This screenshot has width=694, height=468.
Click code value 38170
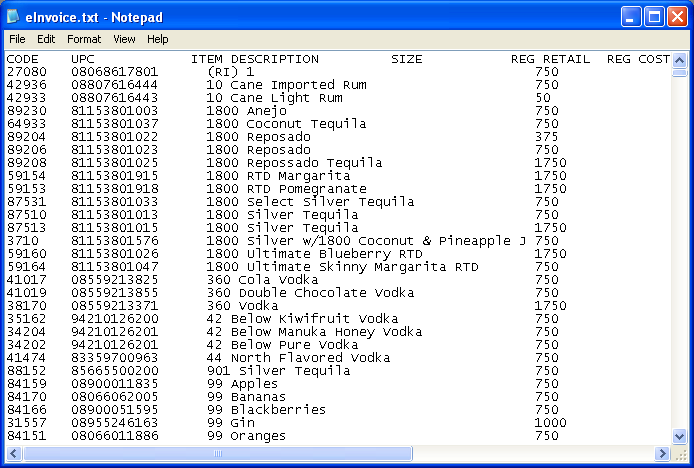pyautogui.click(x=27, y=306)
